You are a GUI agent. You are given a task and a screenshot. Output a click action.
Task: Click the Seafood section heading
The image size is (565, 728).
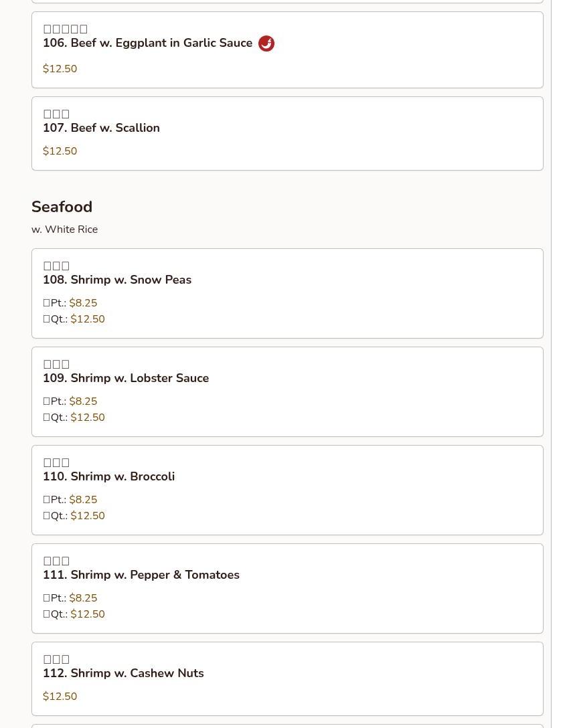click(62, 207)
